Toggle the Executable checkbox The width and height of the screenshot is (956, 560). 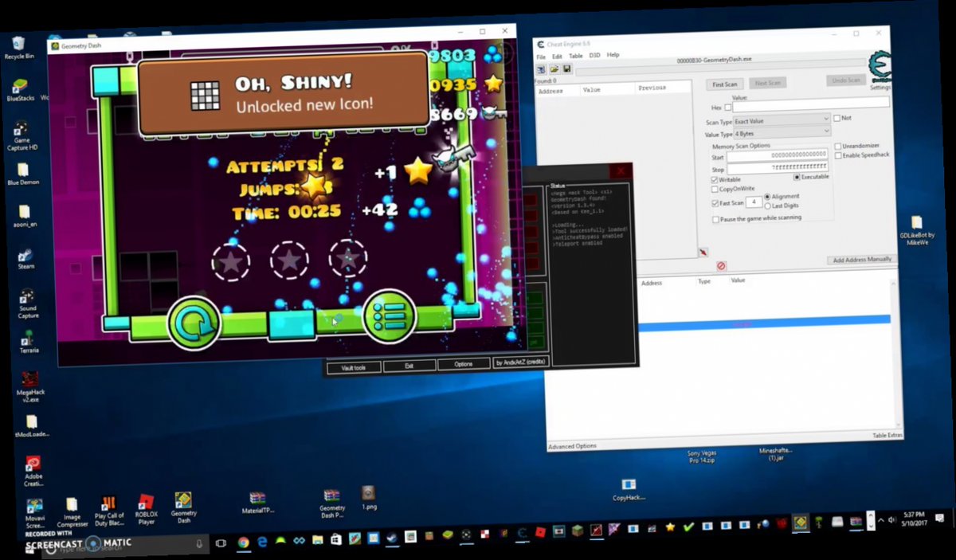click(796, 177)
